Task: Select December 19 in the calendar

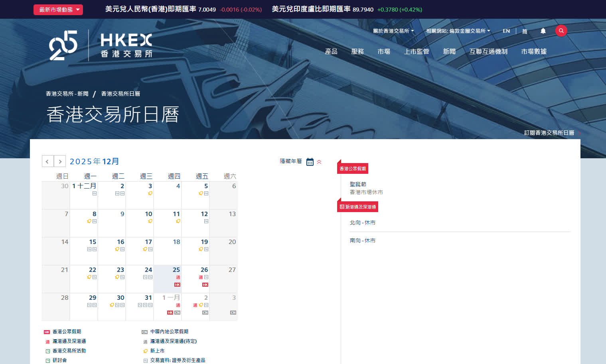Action: click(x=204, y=242)
